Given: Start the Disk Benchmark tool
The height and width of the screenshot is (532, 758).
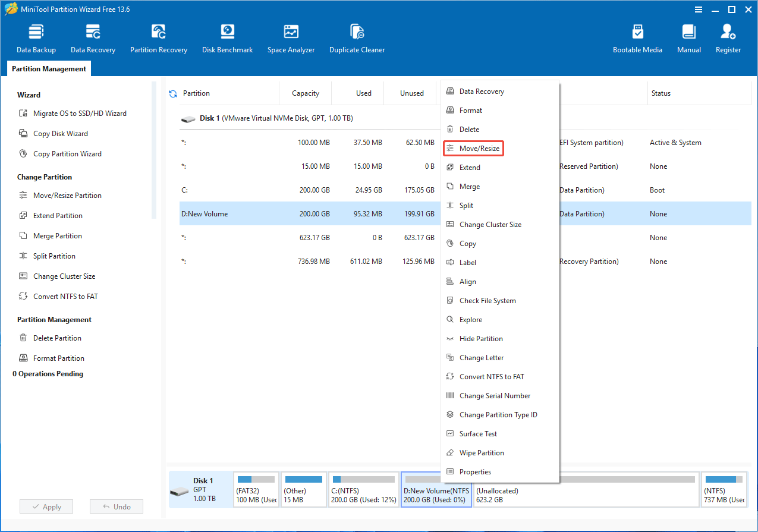Looking at the screenshot, I should (x=228, y=39).
